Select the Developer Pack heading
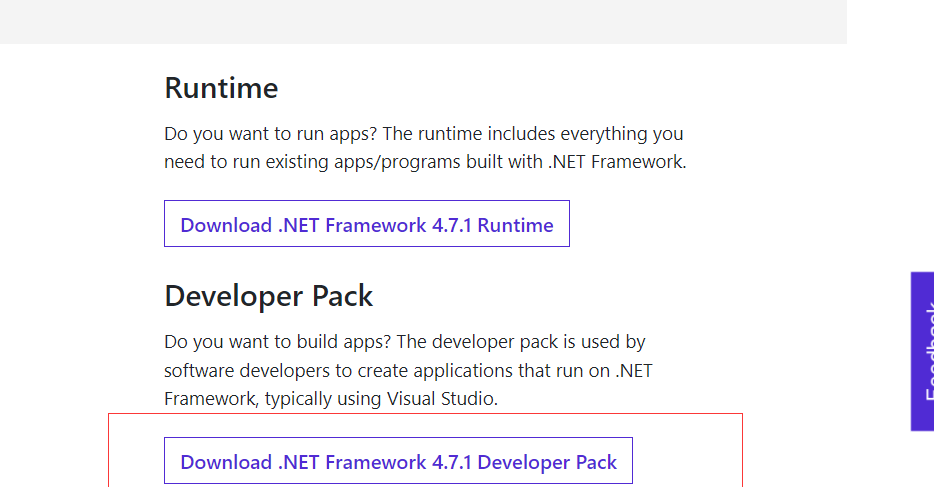Image resolution: width=934 pixels, height=487 pixels. (x=269, y=296)
